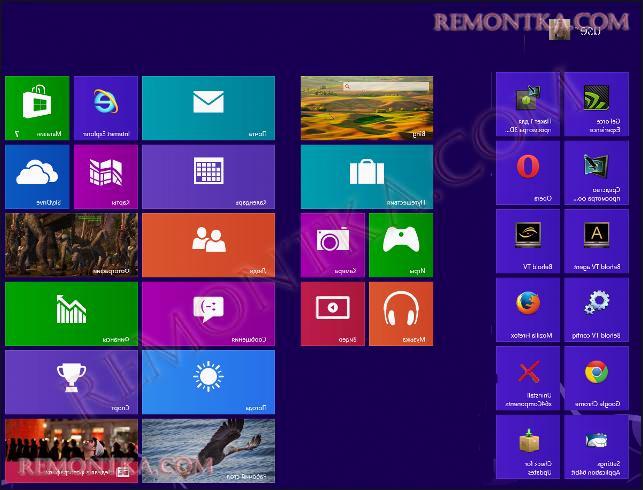Launch the Mozilla Firefox tile
643x490 pixels.
(528, 310)
